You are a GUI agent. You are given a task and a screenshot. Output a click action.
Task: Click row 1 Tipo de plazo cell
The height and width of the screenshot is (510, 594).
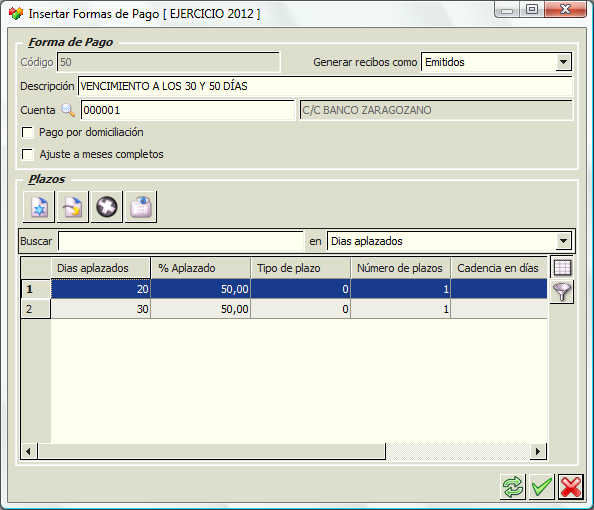coord(301,289)
